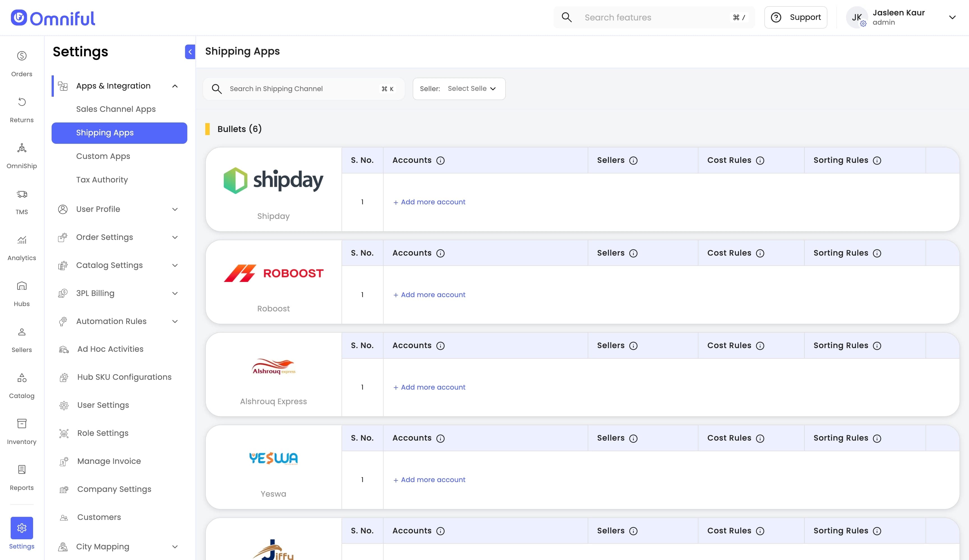Open the Seller select dropdown
969x560 pixels.
point(459,89)
